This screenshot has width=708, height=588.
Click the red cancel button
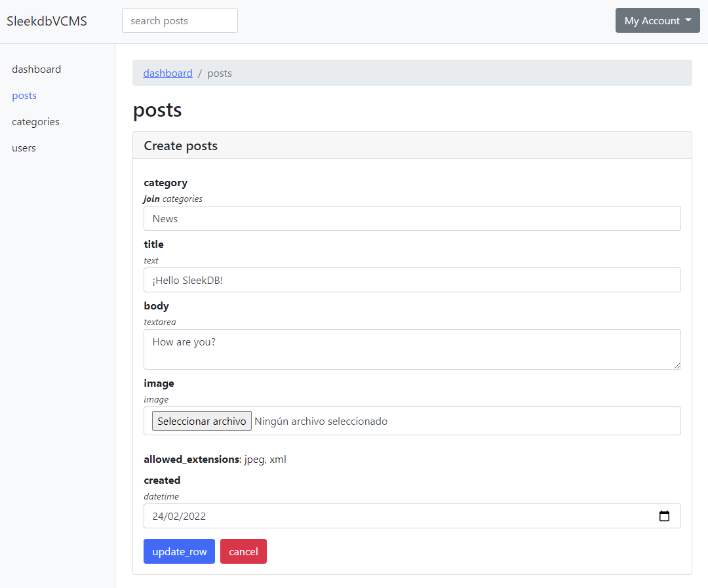[x=243, y=551]
